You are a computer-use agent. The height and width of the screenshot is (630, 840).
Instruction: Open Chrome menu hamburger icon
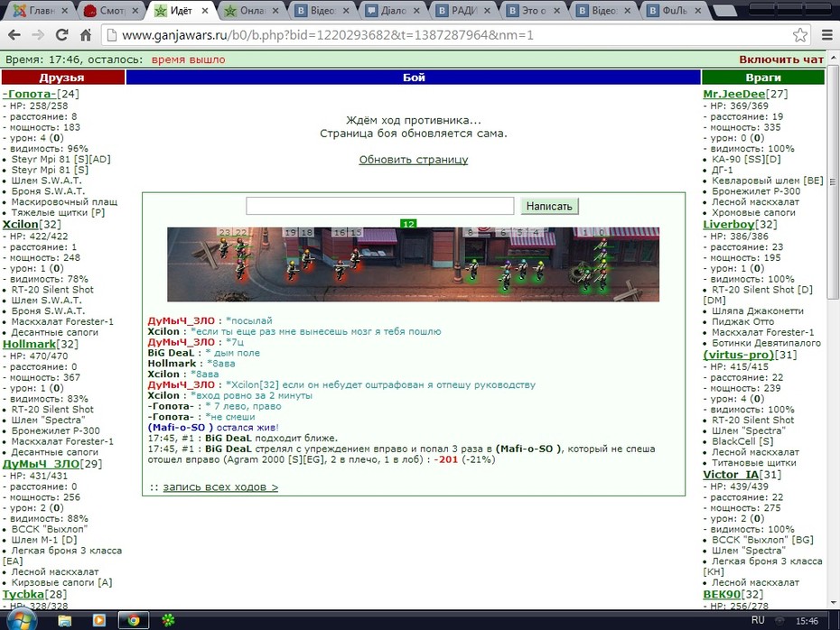827,35
